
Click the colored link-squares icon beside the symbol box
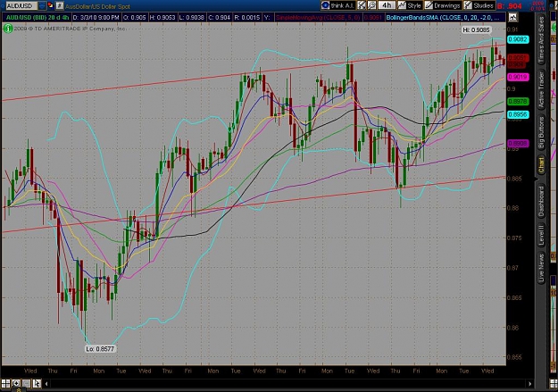click(51, 5)
